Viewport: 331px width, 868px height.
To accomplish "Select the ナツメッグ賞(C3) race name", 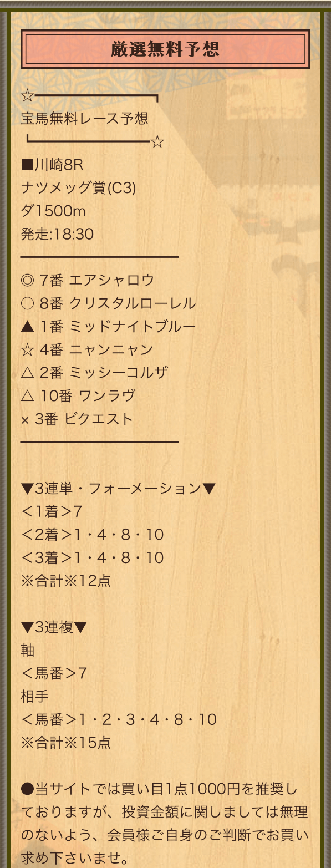I will tap(78, 188).
